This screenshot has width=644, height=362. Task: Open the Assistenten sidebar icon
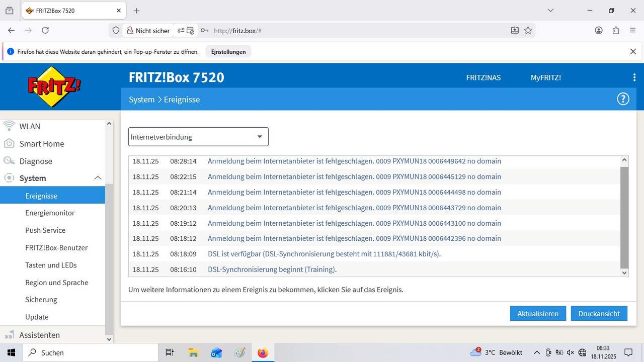[x=9, y=335]
